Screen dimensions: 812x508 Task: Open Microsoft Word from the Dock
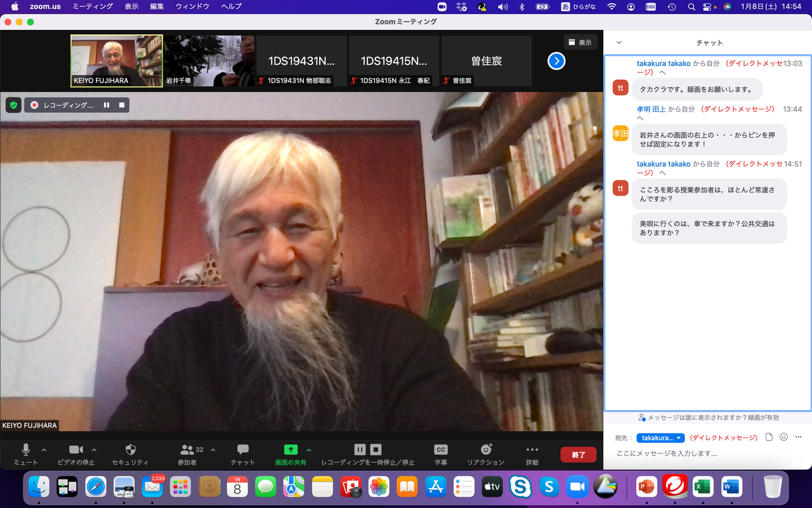point(731,487)
